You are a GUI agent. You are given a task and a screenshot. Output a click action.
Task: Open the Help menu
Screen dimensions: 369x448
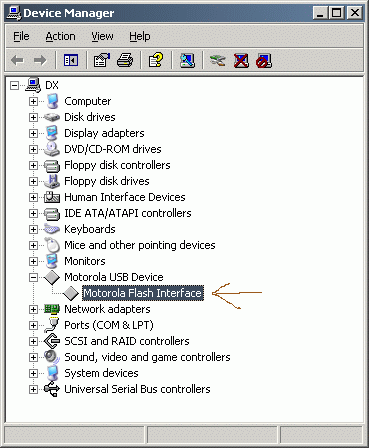pos(140,36)
